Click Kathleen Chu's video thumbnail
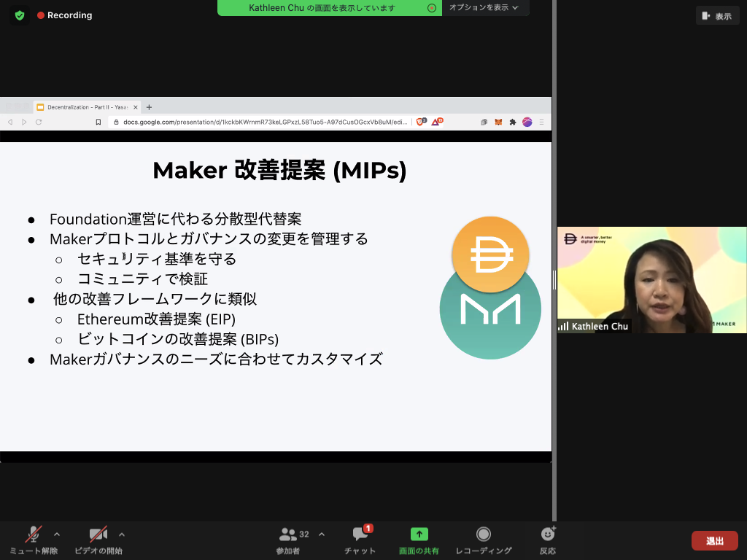The width and height of the screenshot is (747, 560). [x=651, y=280]
